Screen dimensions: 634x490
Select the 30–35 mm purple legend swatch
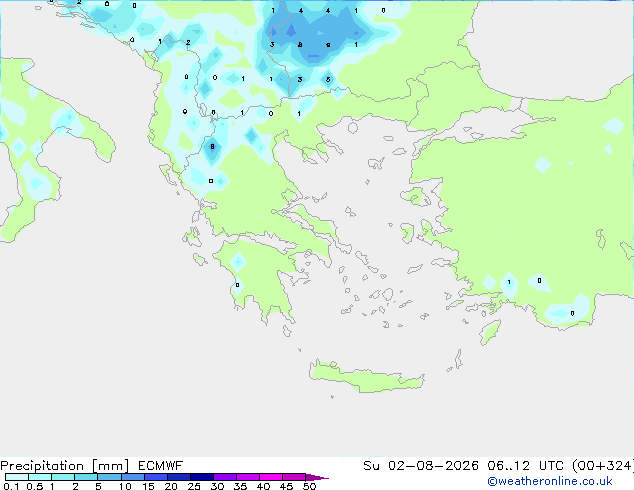pos(225,477)
